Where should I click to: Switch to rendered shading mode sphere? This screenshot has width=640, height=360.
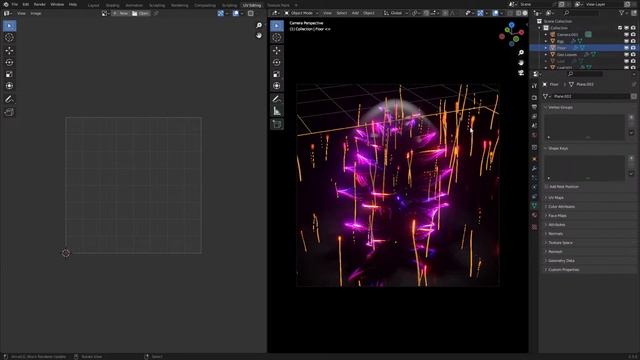pos(525,13)
